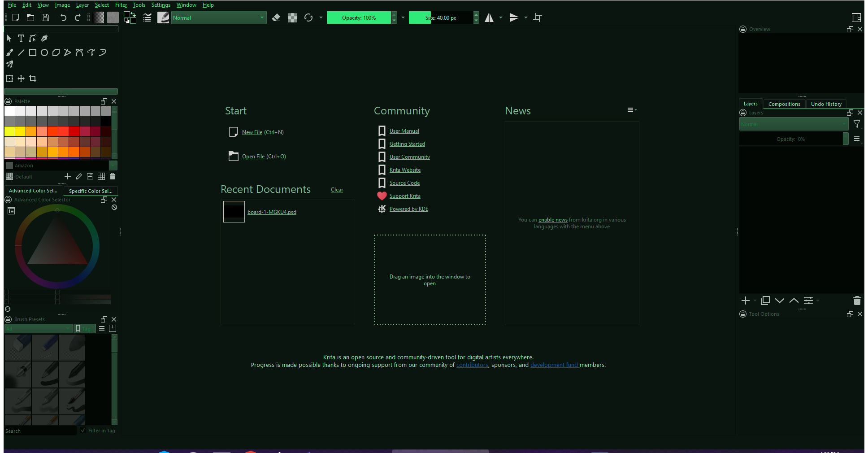Open the brush preset chooser icon
The width and height of the screenshot is (868, 453).
click(163, 17)
